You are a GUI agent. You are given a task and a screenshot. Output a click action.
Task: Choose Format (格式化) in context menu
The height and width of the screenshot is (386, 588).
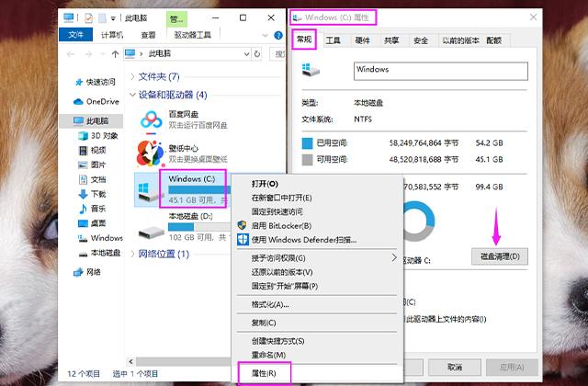tap(317, 304)
